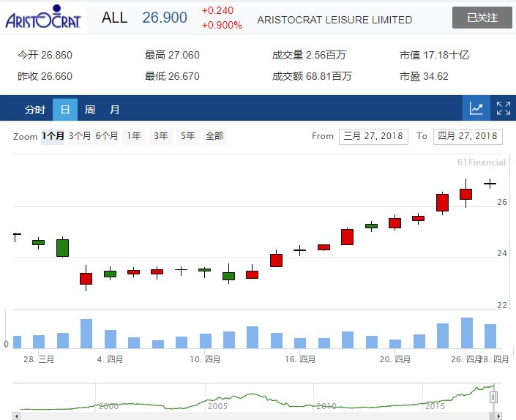Click the 已关注 follow button
The image size is (516, 420).
point(482,18)
